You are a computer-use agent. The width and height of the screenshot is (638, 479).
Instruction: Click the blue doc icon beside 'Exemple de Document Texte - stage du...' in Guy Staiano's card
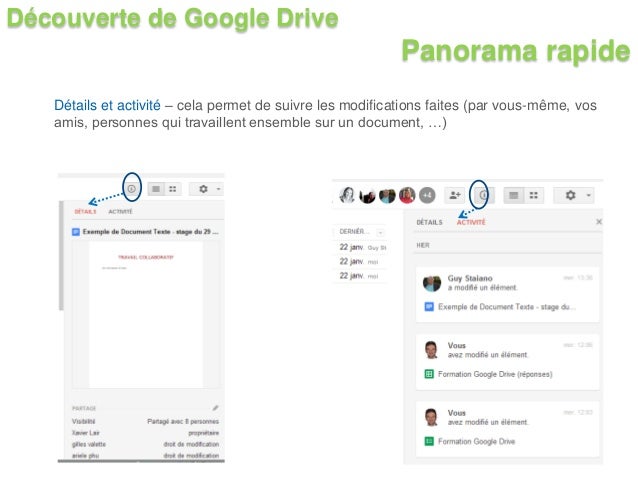(429, 307)
